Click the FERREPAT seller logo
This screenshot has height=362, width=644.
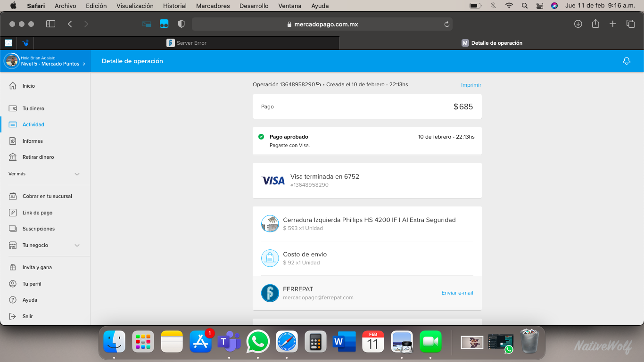[x=270, y=293]
